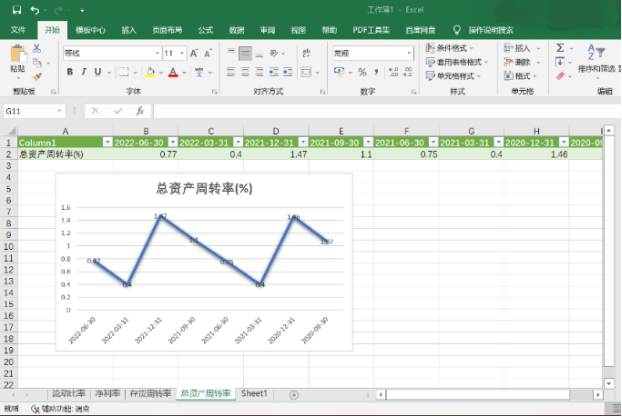Increase decimal places
Viewport: 622px width, 417px height.
tap(393, 72)
